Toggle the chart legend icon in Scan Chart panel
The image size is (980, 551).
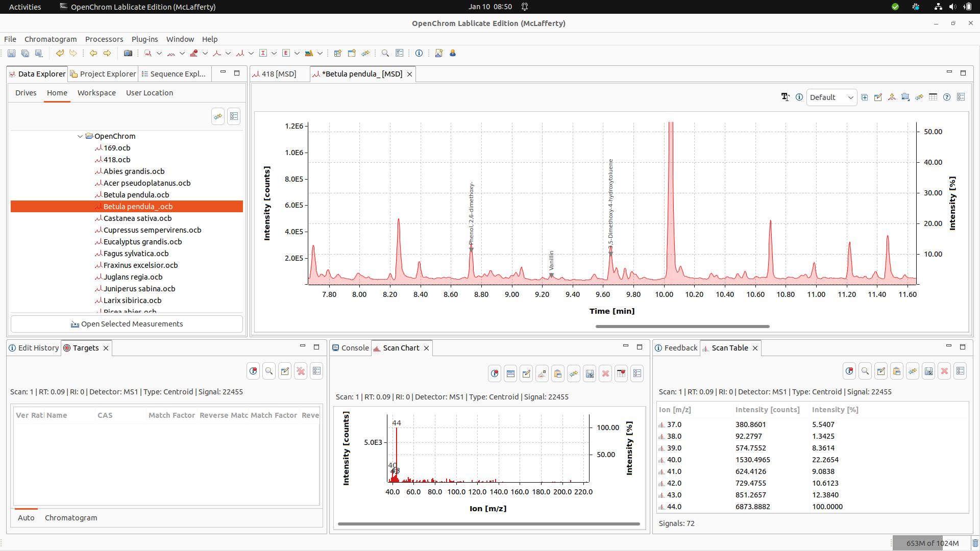pos(510,373)
